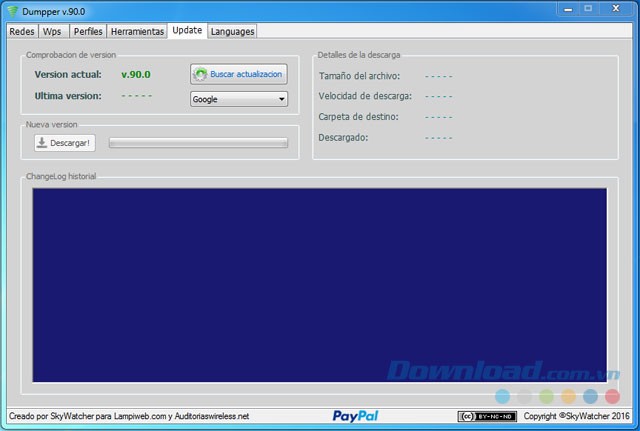Click the download arrow icon on Descargar
Screen dimensions: 640x431
click(x=42, y=143)
